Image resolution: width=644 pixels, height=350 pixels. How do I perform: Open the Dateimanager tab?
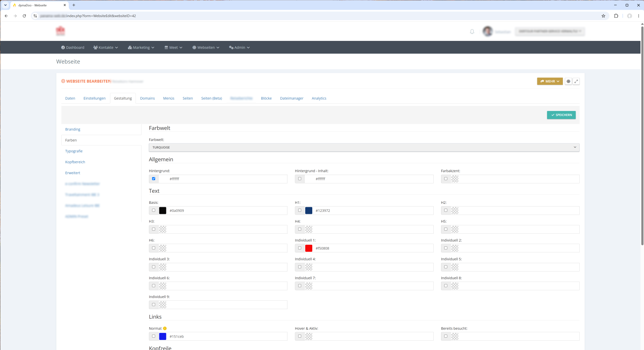[291, 98]
